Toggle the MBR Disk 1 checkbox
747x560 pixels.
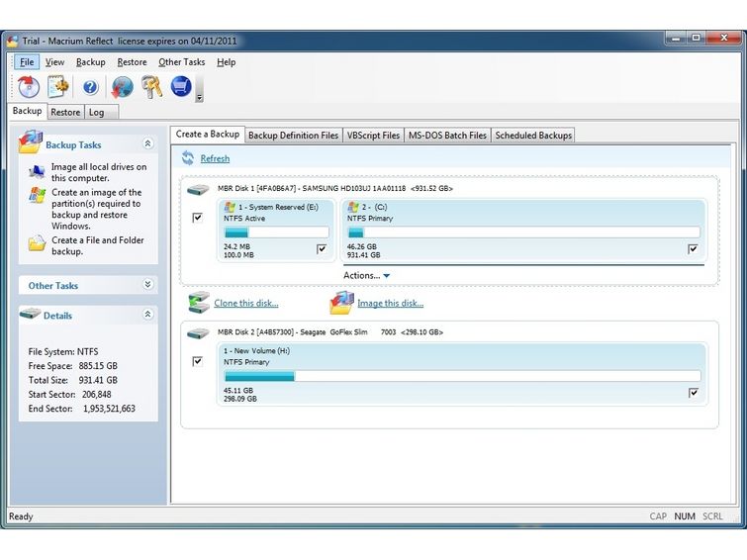[x=197, y=218]
